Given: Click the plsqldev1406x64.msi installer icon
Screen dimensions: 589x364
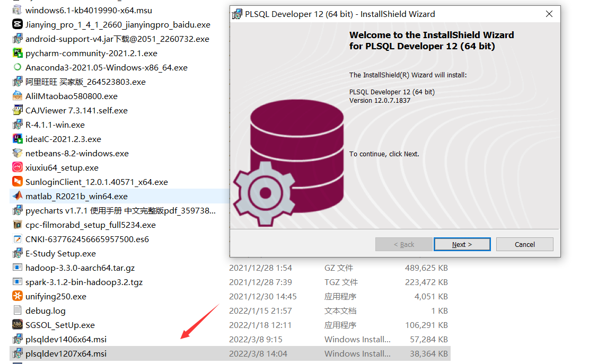Looking at the screenshot, I should pos(17,339).
